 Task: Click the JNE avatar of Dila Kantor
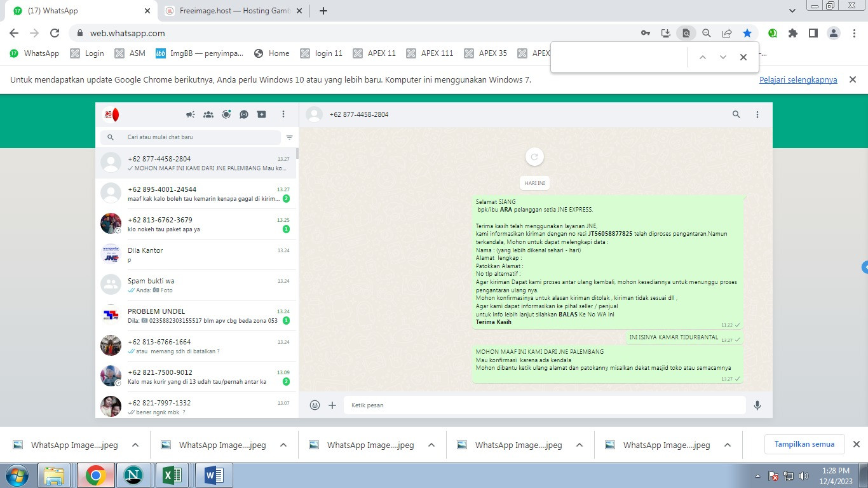tap(111, 255)
